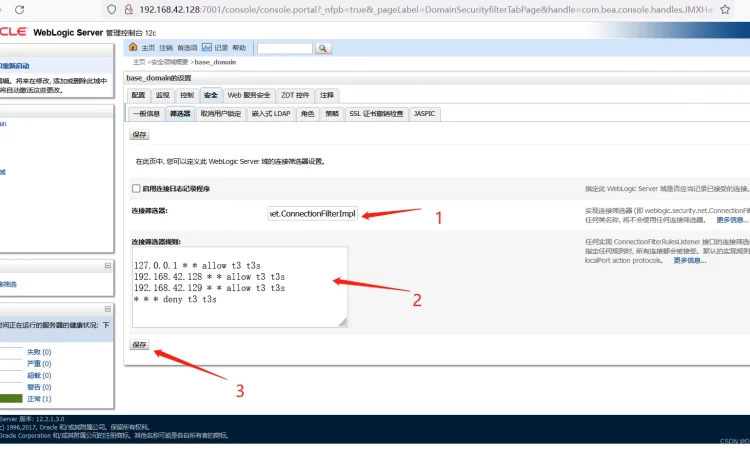Collapse the server health status panel
The width and height of the screenshot is (750, 450).
[108, 309]
